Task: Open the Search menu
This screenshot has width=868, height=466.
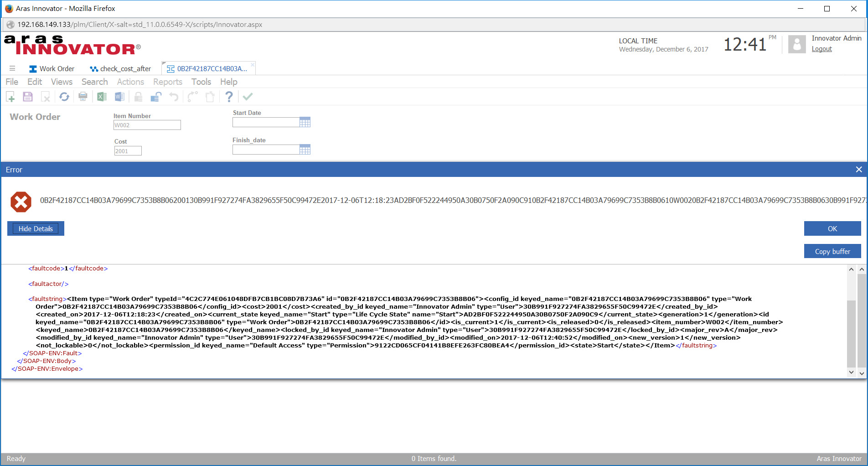Action: click(95, 82)
